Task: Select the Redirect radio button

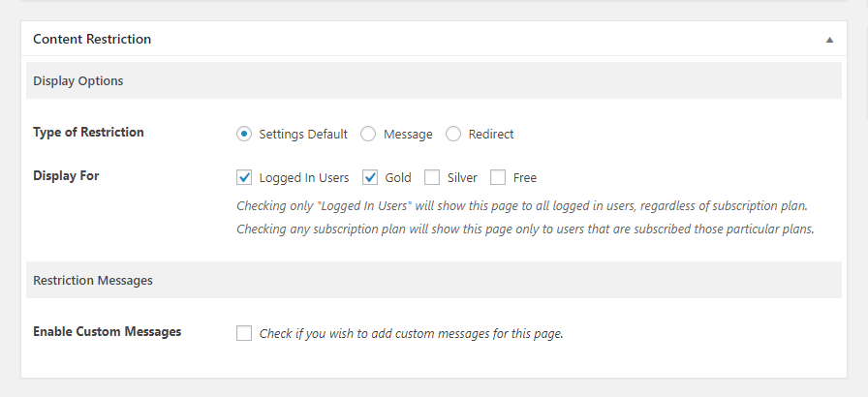Action: pos(453,134)
